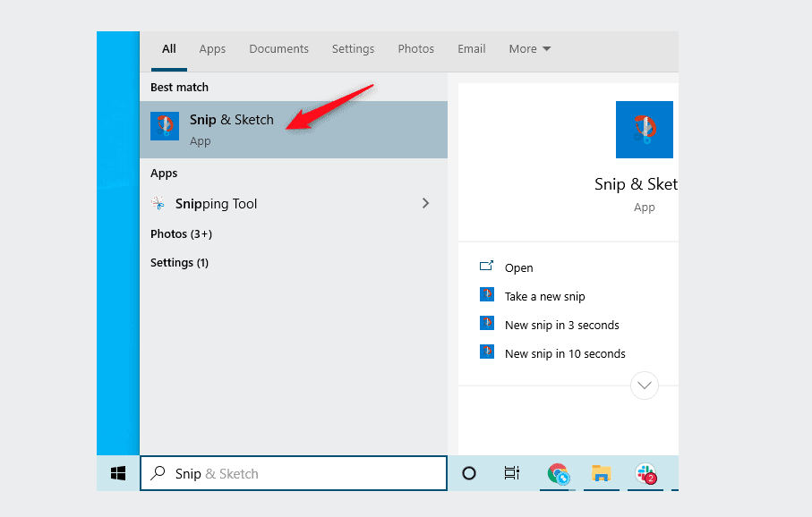Open Snip & Sketch best match result
Screen dimensions: 812x517
(231, 129)
